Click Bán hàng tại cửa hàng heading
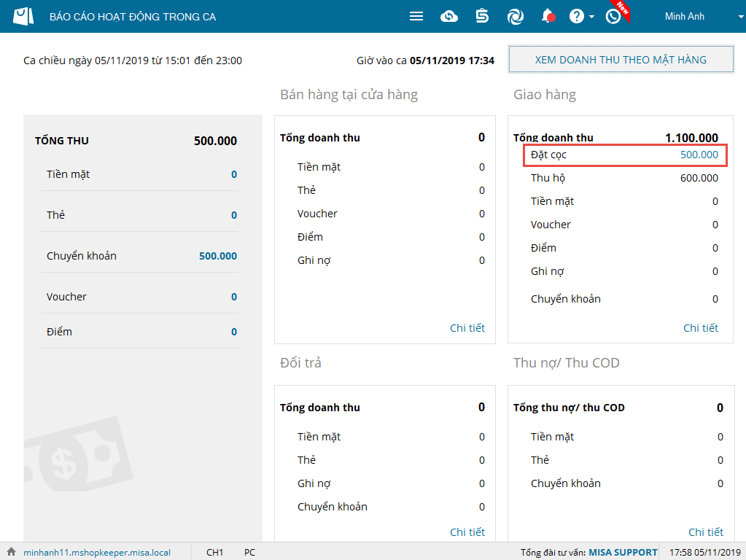This screenshot has width=746, height=560. click(x=349, y=95)
